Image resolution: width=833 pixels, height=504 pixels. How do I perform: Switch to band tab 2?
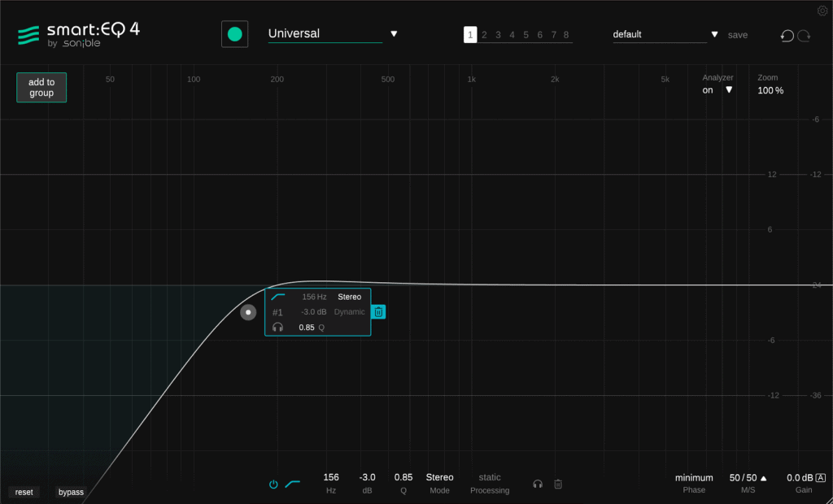coord(484,35)
